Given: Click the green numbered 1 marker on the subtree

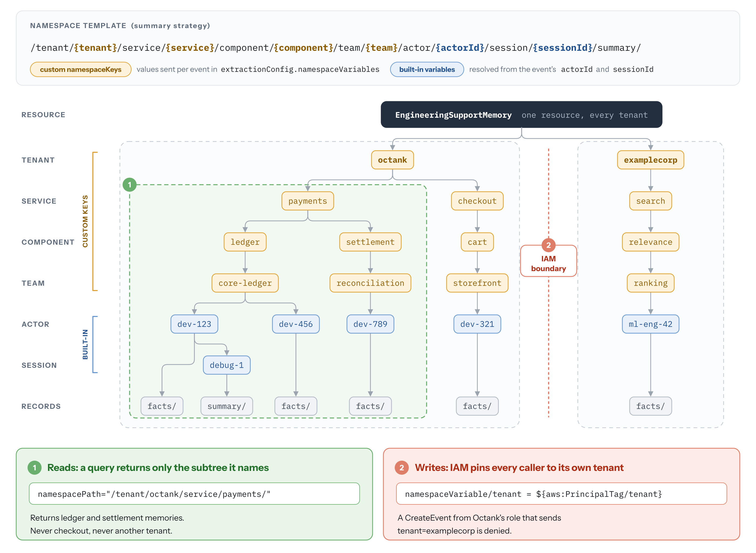Looking at the screenshot, I should tap(130, 184).
